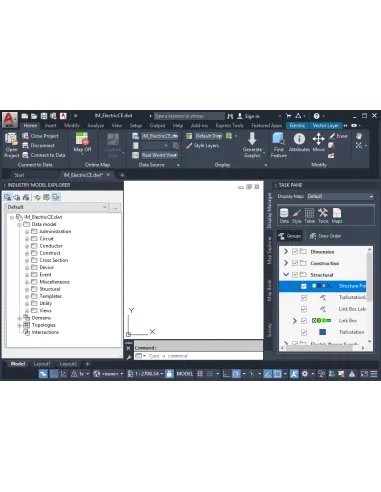Viewport: 381px width, 492px height.
Task: Toggle the Construction layer group checkbox
Action: [x=295, y=263]
